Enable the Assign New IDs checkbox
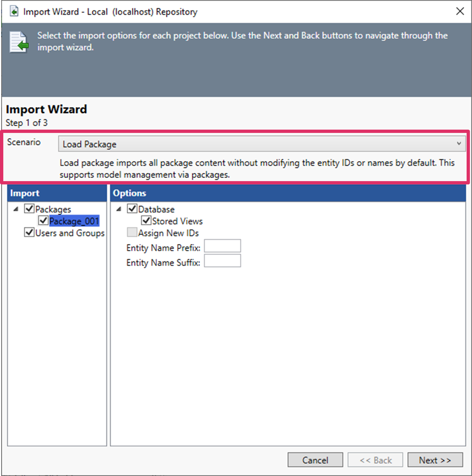Screen dimensions: 472x476 click(132, 232)
